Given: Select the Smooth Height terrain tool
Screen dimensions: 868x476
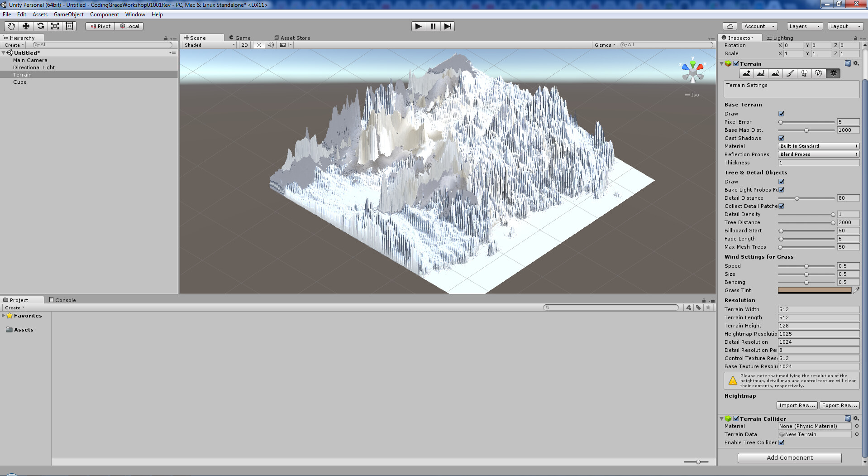Looking at the screenshot, I should click(775, 73).
